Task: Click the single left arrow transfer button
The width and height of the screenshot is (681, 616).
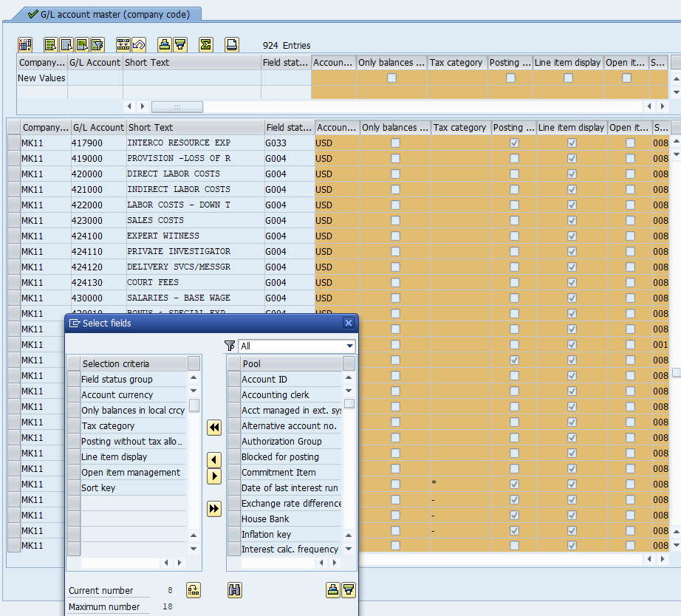Action: (x=214, y=460)
